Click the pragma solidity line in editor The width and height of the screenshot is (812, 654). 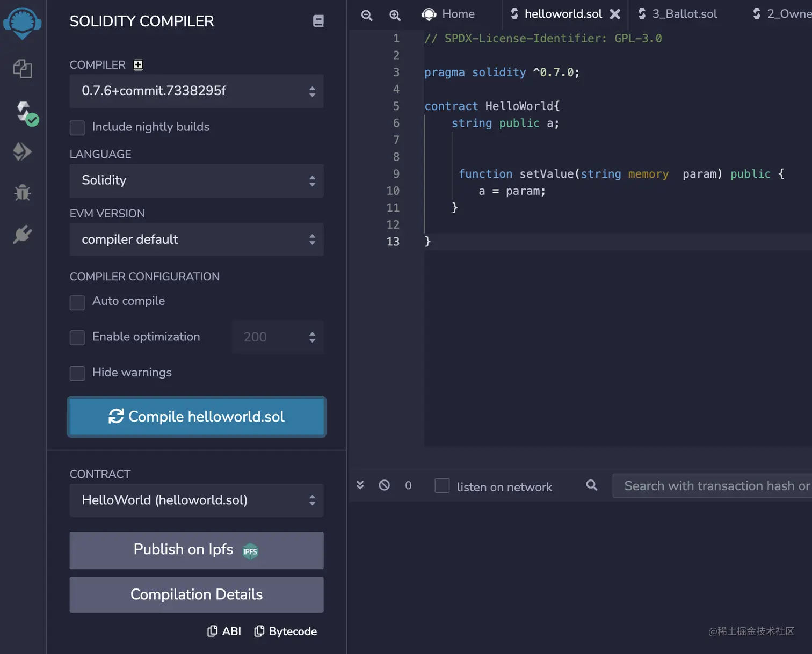pos(502,72)
